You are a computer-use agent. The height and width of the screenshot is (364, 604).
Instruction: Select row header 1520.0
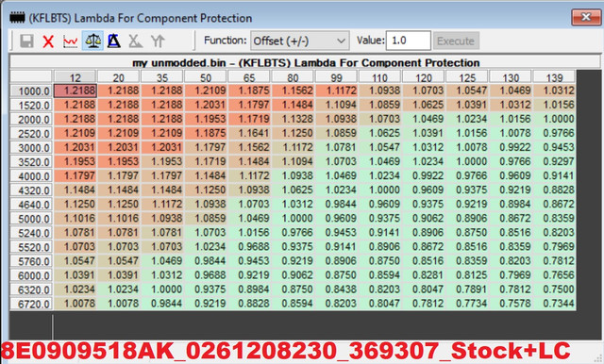(31, 106)
